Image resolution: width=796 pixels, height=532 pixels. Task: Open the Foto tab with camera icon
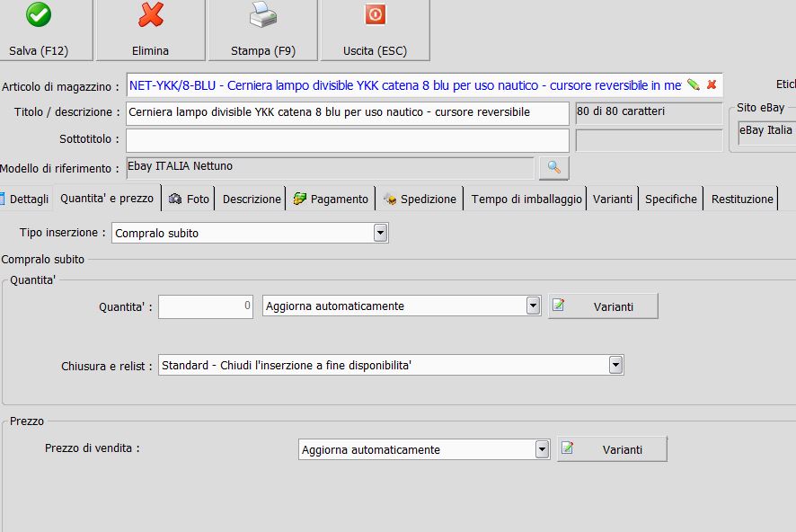pos(189,199)
